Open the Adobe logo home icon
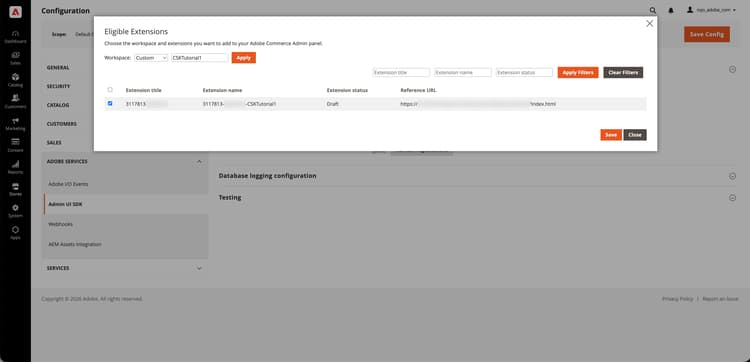The height and width of the screenshot is (362, 750). click(15, 13)
